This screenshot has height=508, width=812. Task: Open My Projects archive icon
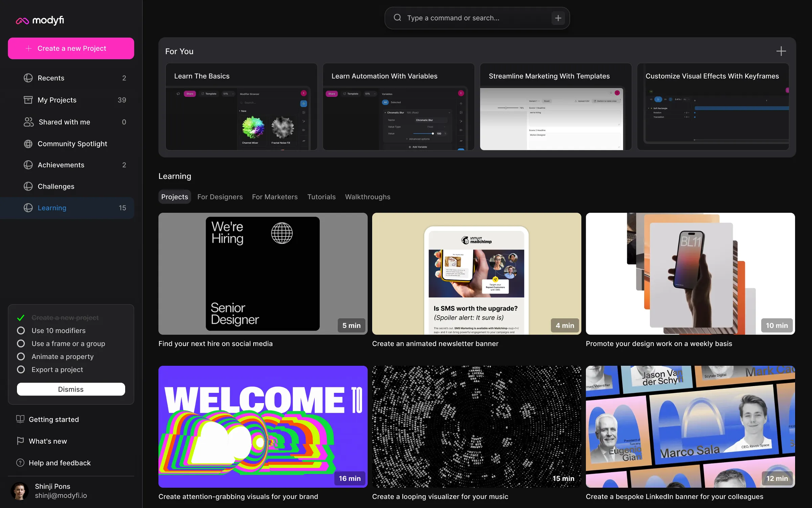(28, 100)
